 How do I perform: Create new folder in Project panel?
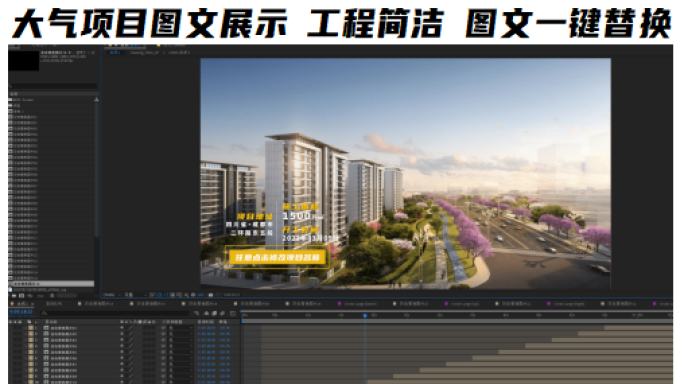click(14, 295)
